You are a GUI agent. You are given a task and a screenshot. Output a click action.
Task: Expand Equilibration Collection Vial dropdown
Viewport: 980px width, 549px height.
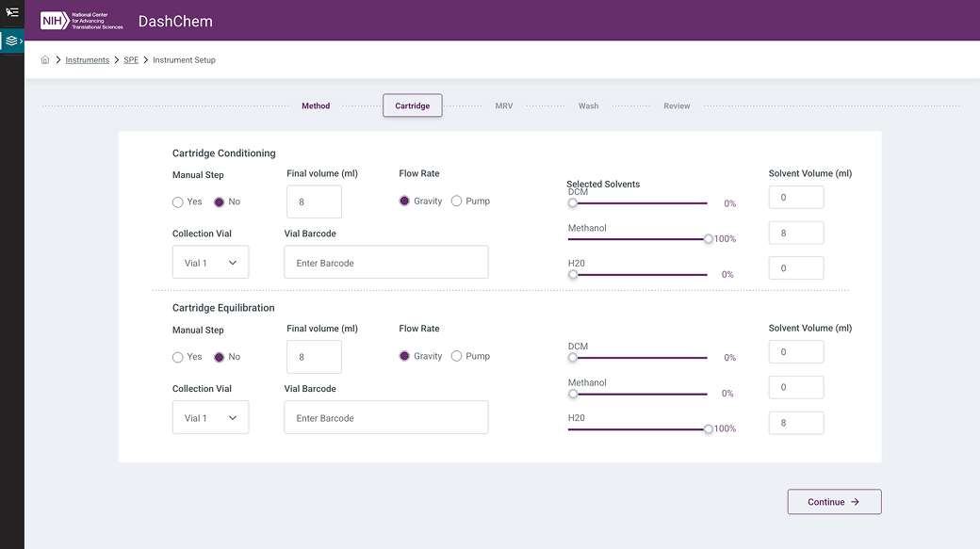click(210, 418)
